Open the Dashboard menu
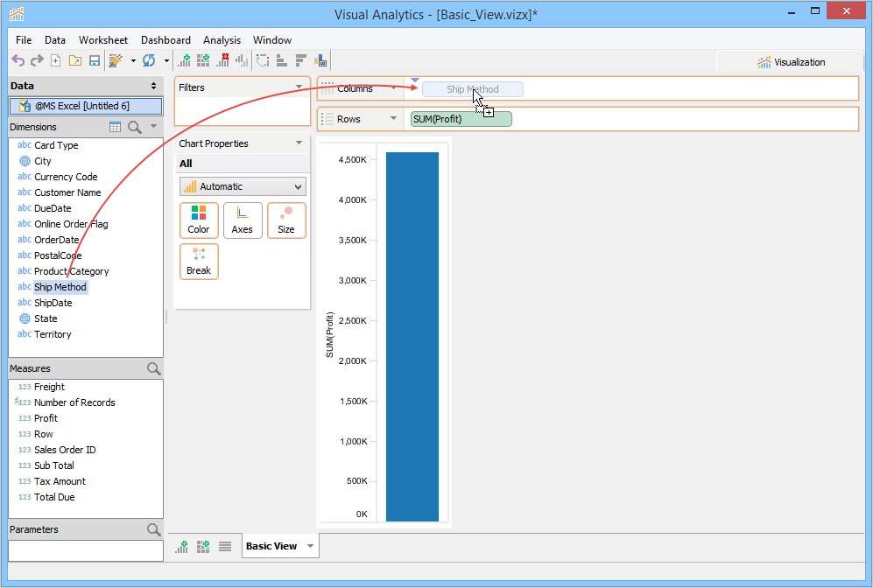 pos(165,40)
